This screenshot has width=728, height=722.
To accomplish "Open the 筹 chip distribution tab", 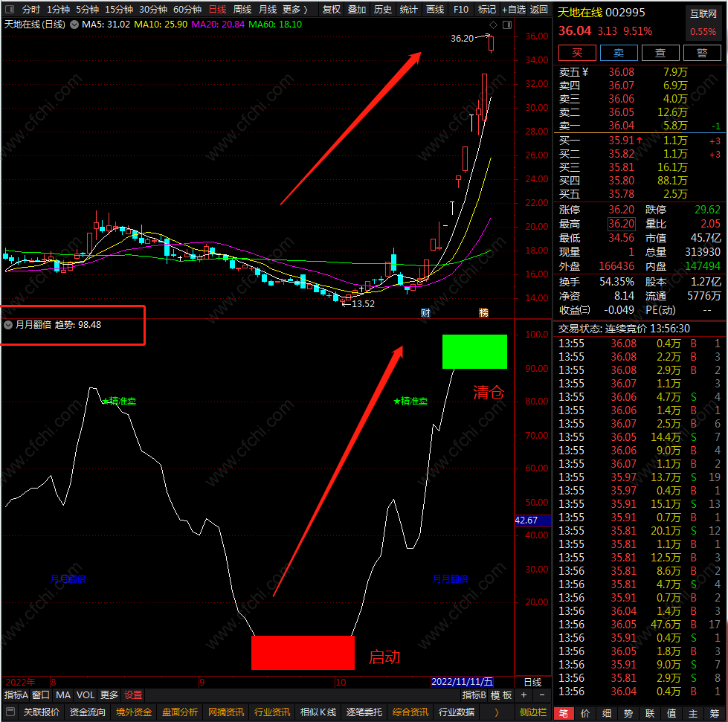I will point(715,713).
